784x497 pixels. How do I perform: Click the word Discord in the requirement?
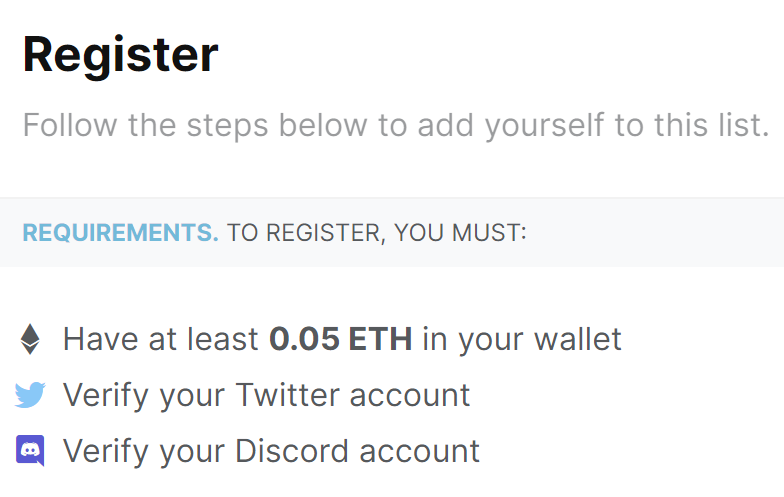point(292,450)
